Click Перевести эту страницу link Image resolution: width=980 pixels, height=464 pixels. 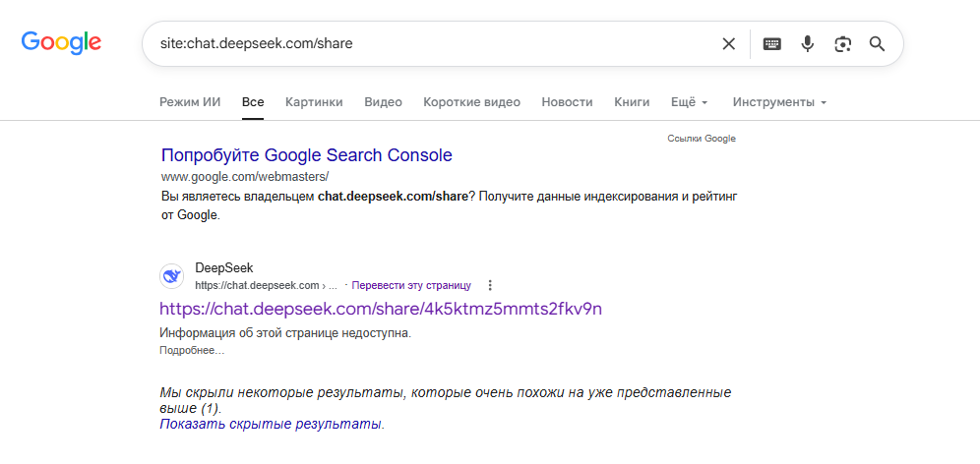coord(411,285)
